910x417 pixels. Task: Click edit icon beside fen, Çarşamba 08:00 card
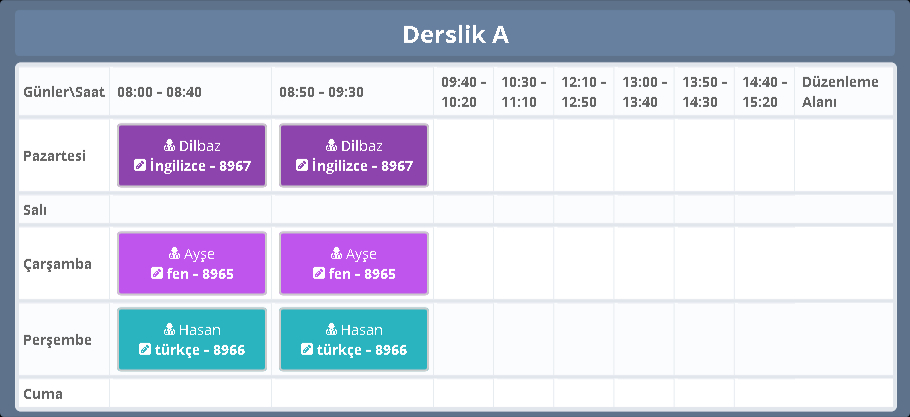click(x=156, y=274)
